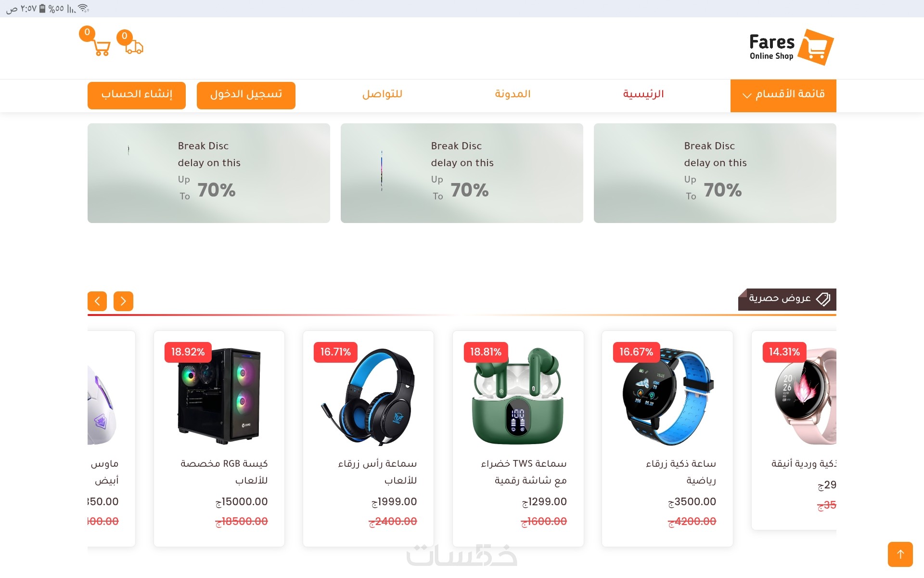Click the scroll-to-top arrow button

pyautogui.click(x=900, y=554)
